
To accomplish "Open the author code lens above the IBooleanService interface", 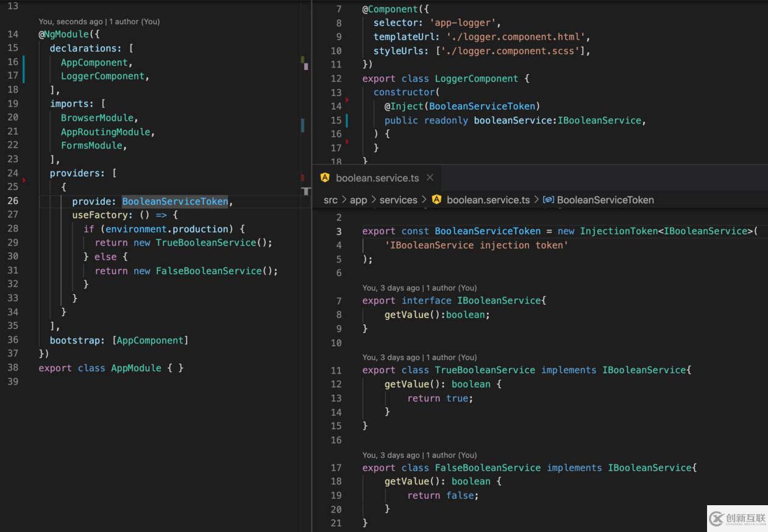I will [419, 288].
